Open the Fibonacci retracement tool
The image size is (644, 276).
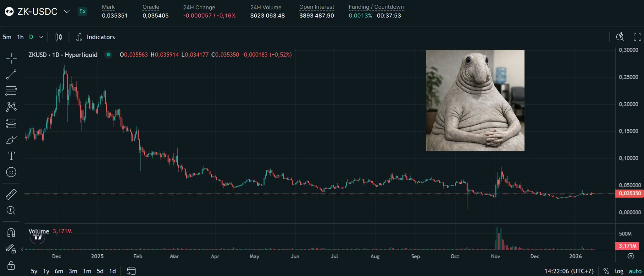pos(11,91)
